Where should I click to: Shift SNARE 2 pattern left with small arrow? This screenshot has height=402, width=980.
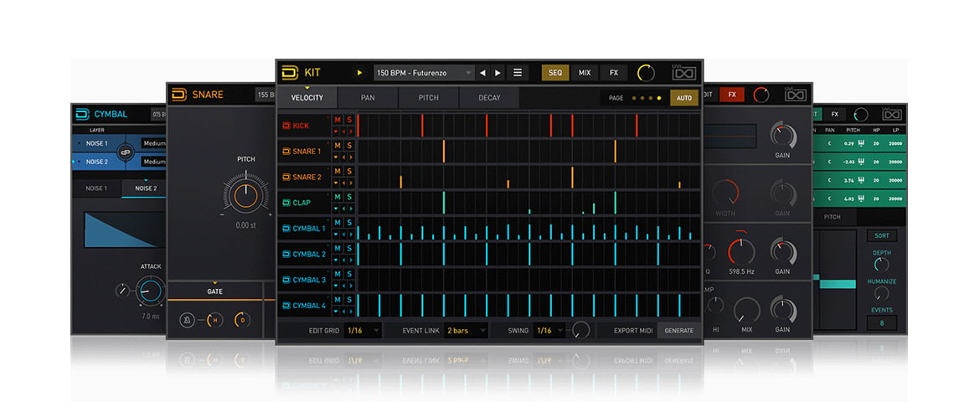coord(343,183)
